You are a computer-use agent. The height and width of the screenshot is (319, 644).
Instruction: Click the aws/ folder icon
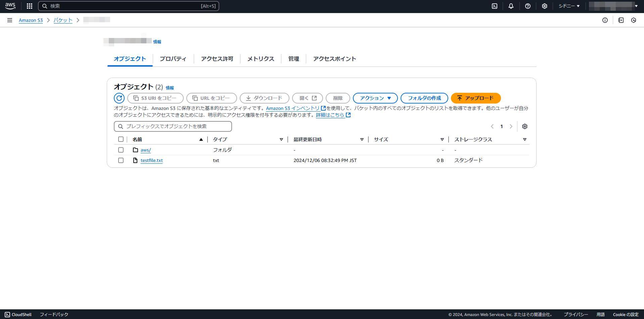[135, 150]
